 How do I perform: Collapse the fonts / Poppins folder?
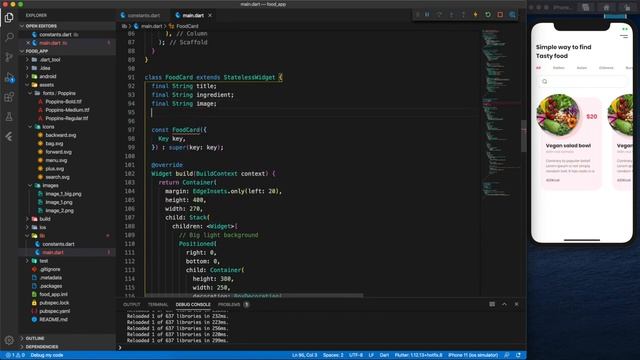tap(59, 93)
